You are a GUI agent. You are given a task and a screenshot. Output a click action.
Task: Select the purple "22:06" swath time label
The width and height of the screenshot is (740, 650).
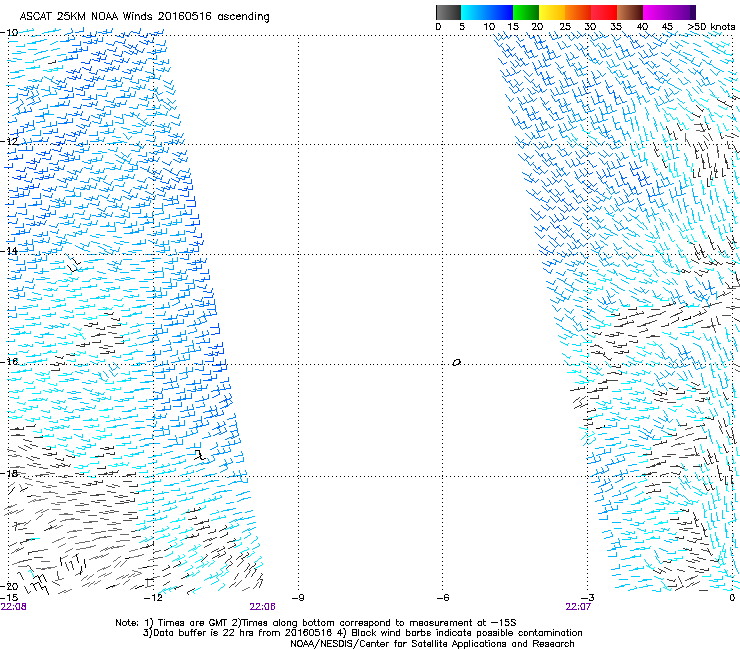point(262,607)
